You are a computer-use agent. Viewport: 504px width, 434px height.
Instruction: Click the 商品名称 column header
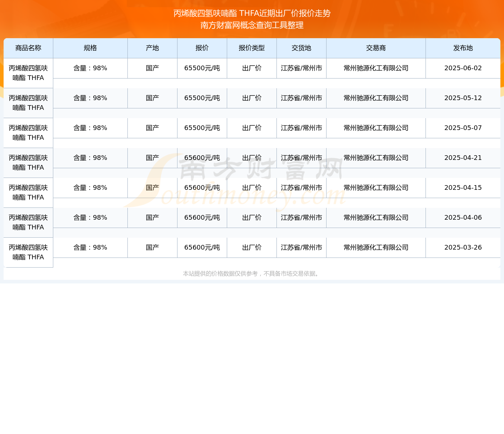(x=28, y=48)
